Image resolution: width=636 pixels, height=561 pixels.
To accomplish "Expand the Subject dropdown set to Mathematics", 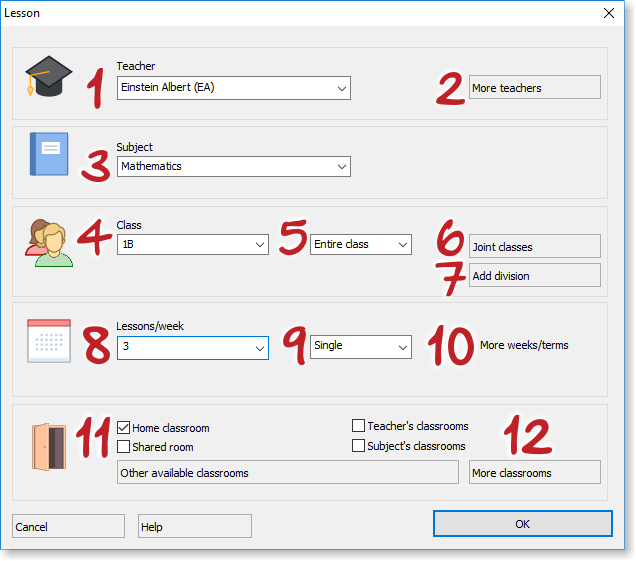I will (233, 166).
